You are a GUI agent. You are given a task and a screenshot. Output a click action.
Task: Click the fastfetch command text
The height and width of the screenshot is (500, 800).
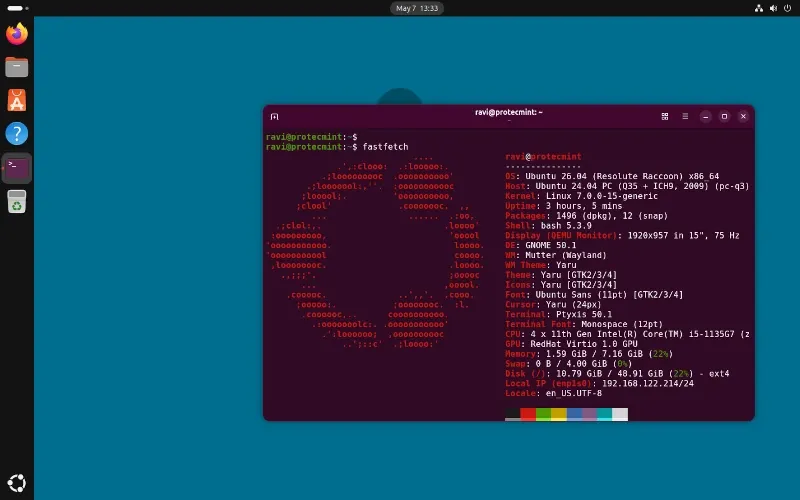pyautogui.click(x=385, y=147)
